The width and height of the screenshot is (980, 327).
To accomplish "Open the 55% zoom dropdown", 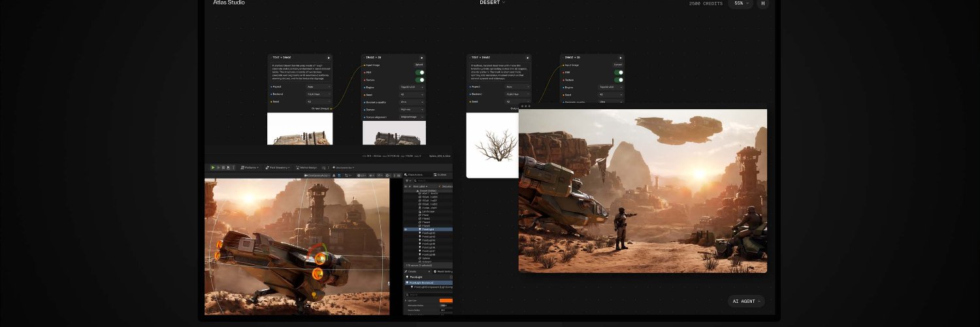I will click(x=741, y=3).
